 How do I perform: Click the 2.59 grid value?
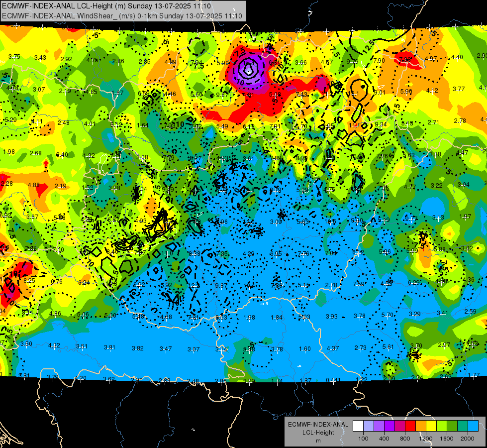(470, 311)
